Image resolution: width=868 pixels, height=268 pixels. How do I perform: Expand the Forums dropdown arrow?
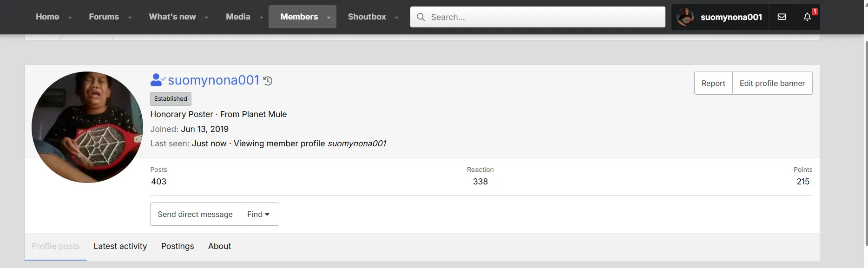point(130,17)
